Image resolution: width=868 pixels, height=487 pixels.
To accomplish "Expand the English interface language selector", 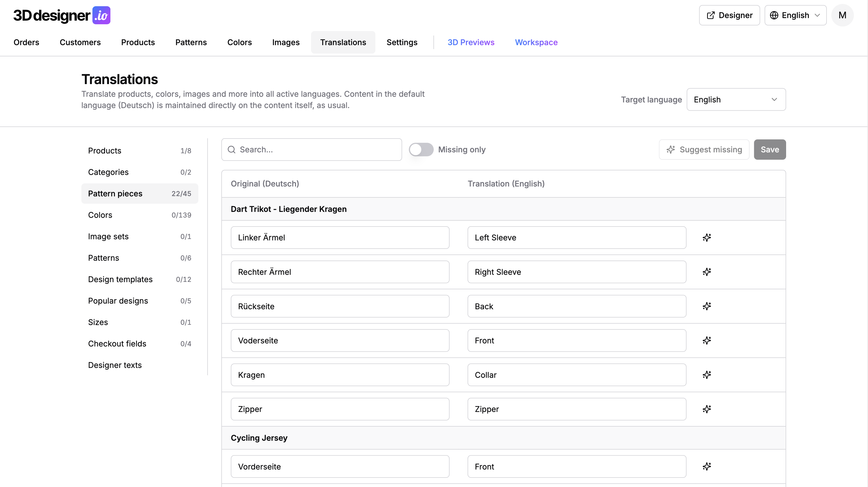I will [795, 15].
